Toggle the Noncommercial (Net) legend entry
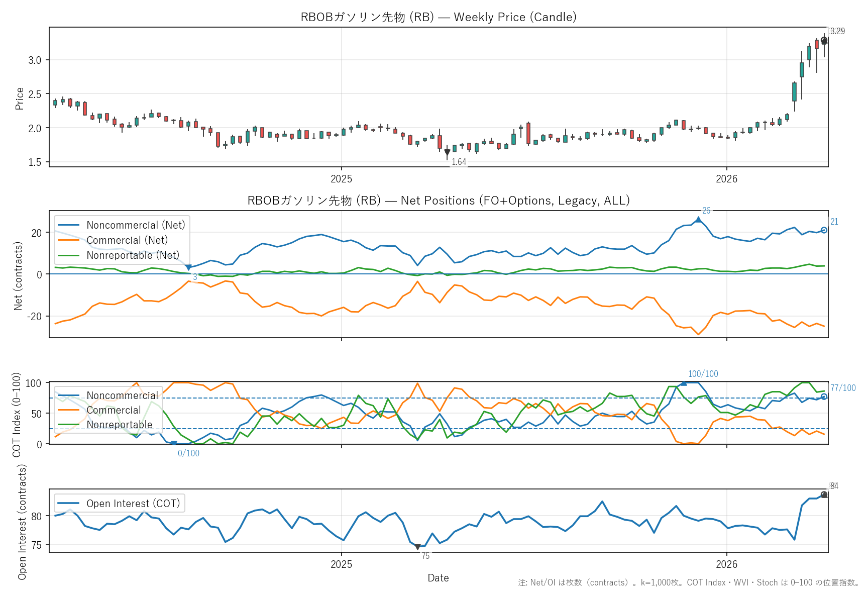 point(136,225)
